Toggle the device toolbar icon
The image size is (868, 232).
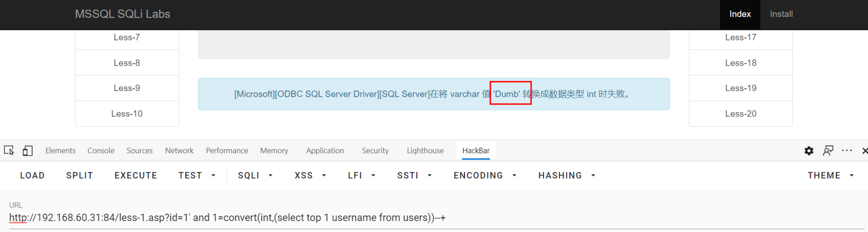pyautogui.click(x=28, y=150)
